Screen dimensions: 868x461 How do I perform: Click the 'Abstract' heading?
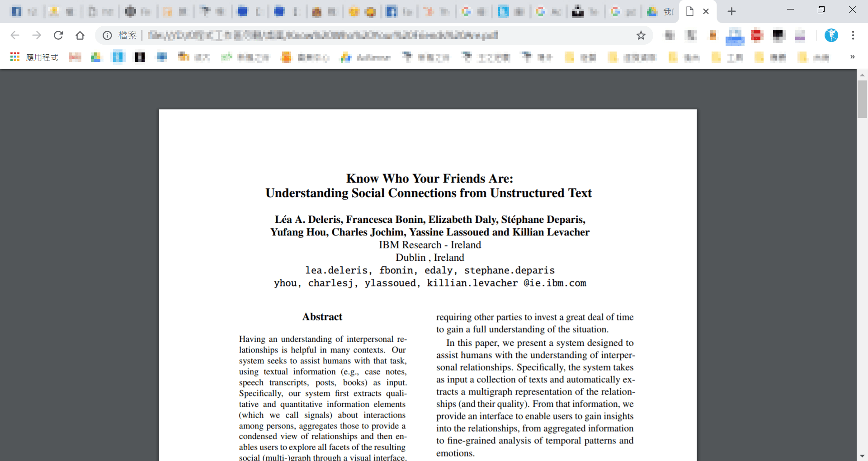point(322,317)
